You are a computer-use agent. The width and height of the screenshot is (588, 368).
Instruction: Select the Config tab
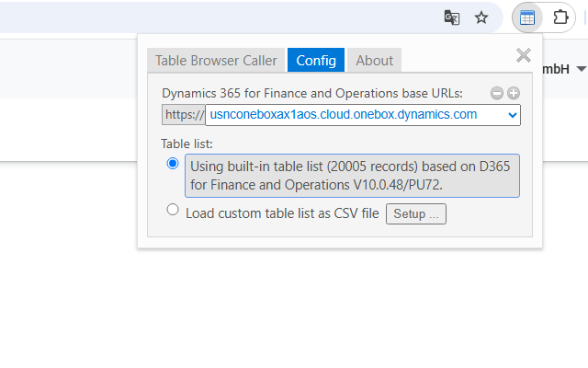tap(316, 60)
